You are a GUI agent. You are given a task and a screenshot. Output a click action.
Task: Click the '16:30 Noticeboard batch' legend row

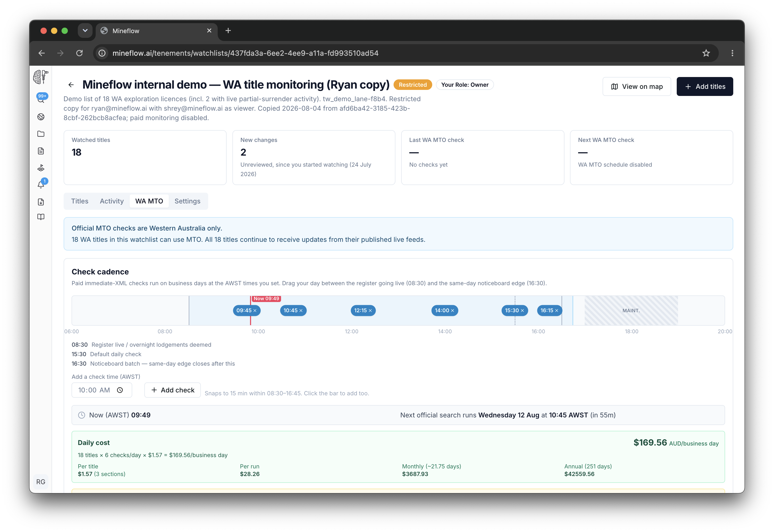[x=153, y=364]
